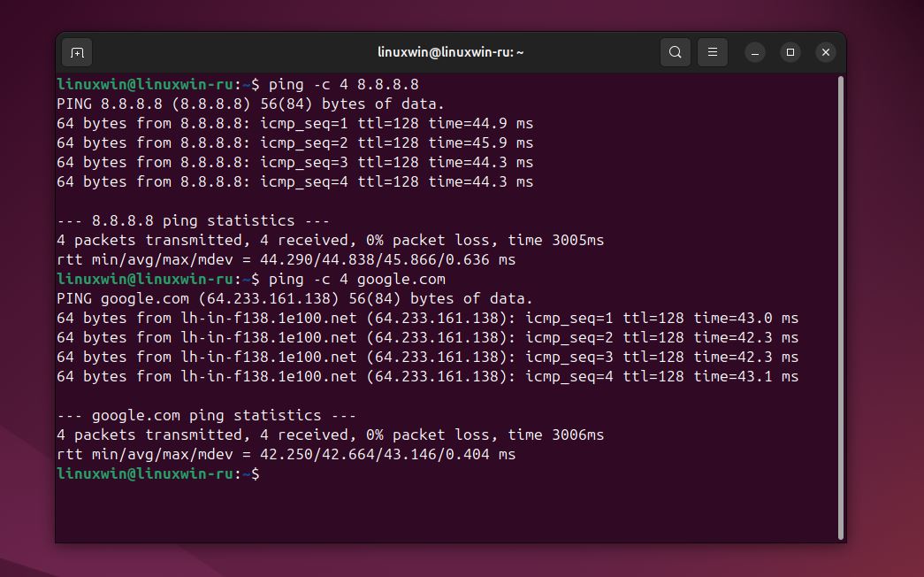This screenshot has height=577, width=924.
Task: Open the terminal hamburger menu
Action: [713, 52]
